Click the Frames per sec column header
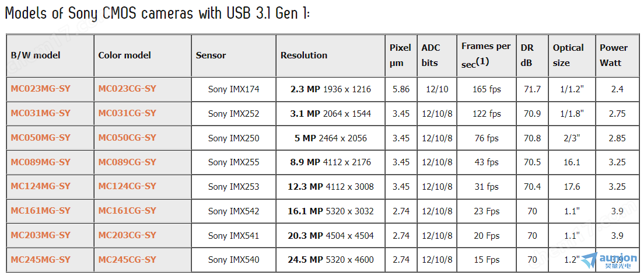Viewport: 644px width, 275px height. 486,55
